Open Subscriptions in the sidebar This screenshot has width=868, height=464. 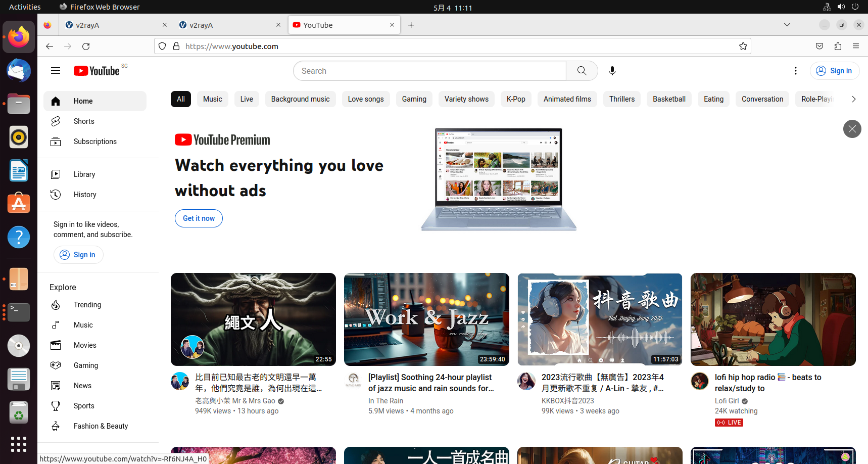click(95, 142)
